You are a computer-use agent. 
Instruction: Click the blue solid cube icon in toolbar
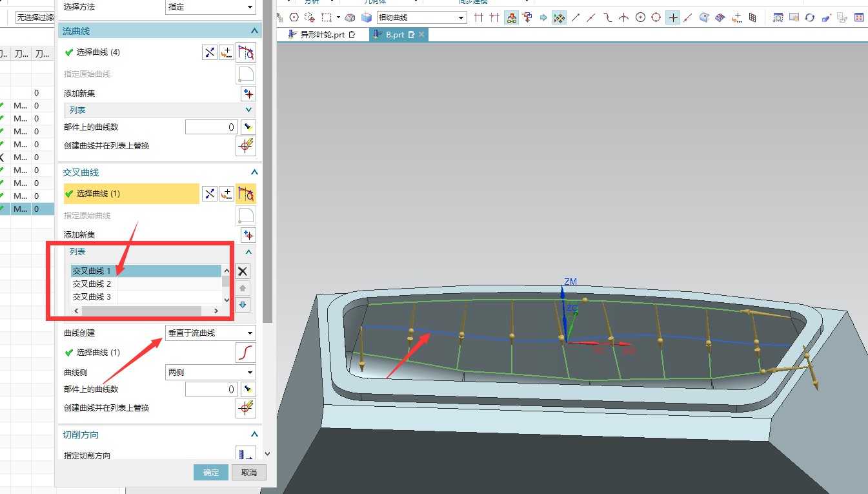click(367, 17)
